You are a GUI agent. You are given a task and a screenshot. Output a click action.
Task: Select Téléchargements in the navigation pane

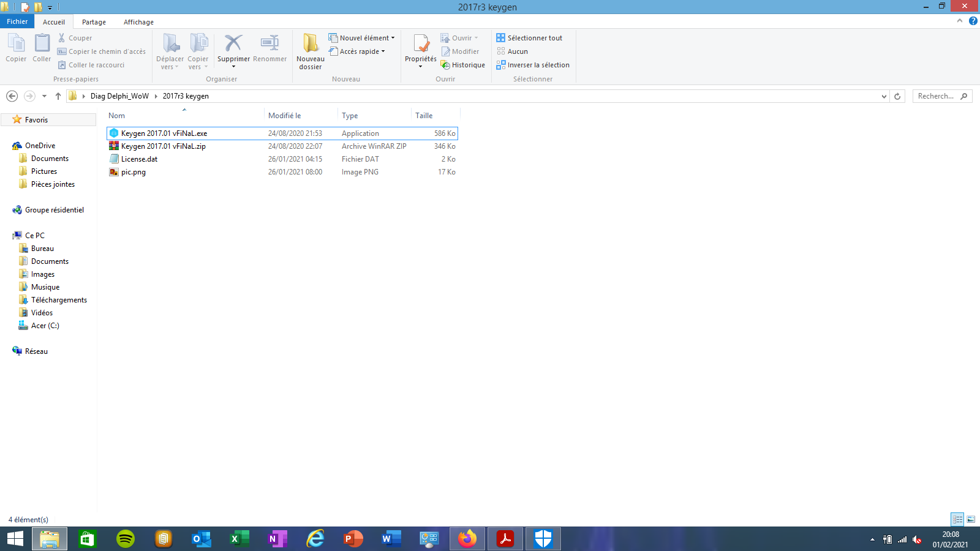[59, 300]
